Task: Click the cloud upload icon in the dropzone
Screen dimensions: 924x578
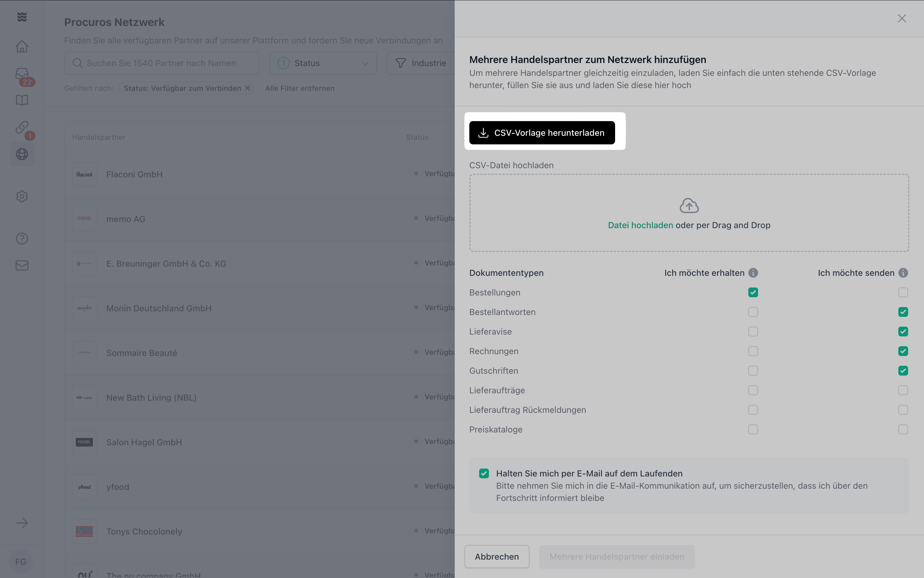Action: pos(689,206)
